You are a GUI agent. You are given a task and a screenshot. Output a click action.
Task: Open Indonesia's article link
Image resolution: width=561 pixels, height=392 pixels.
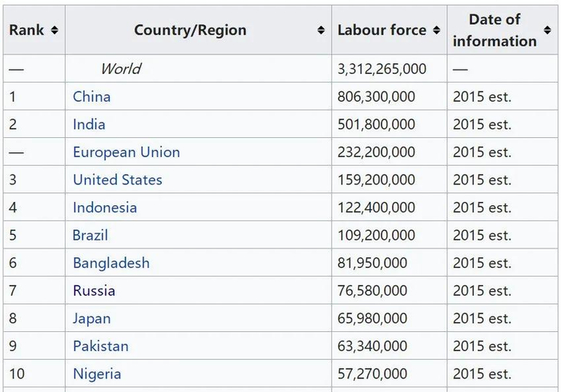click(104, 208)
